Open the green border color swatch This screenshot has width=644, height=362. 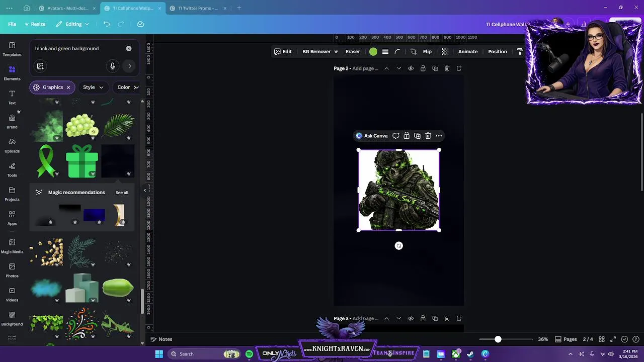tap(373, 52)
